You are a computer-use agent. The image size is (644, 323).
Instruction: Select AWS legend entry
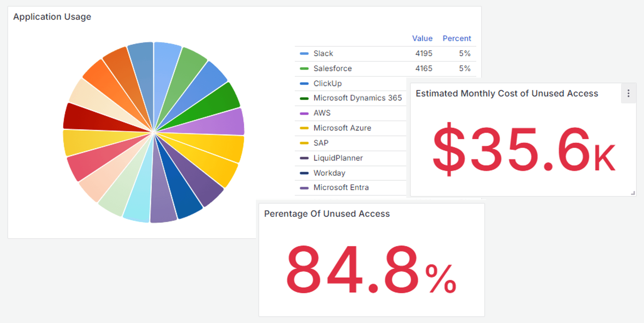(x=322, y=113)
